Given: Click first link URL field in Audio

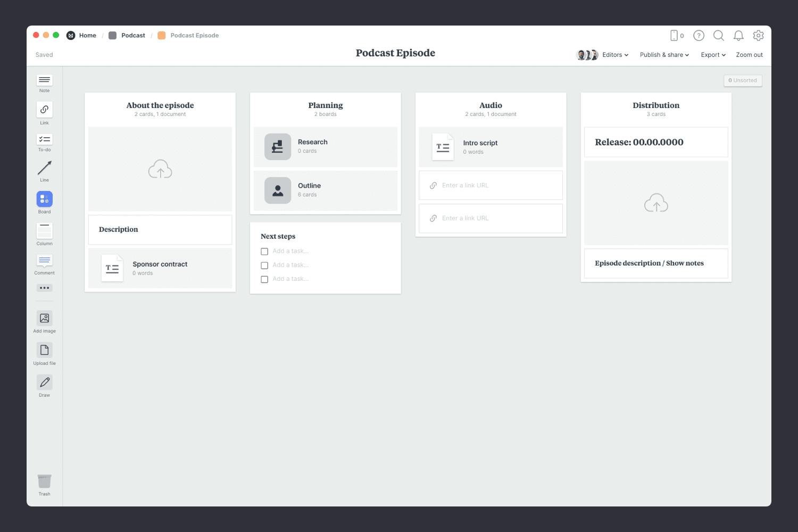Looking at the screenshot, I should [491, 186].
